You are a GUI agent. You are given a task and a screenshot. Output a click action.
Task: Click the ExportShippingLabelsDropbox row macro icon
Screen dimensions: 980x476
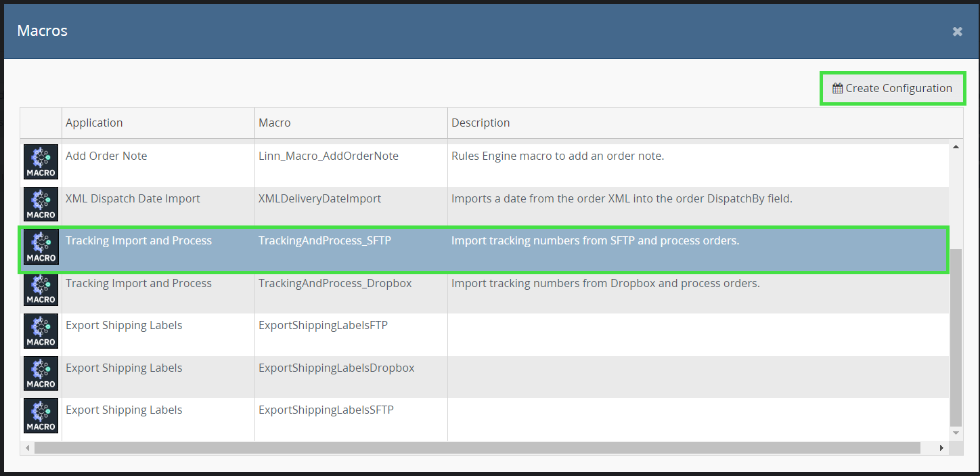(41, 374)
